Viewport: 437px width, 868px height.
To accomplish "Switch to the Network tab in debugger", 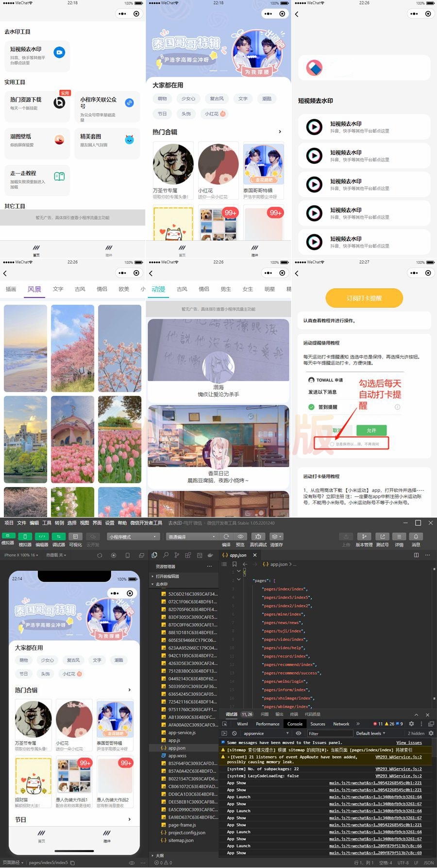I will tap(341, 724).
